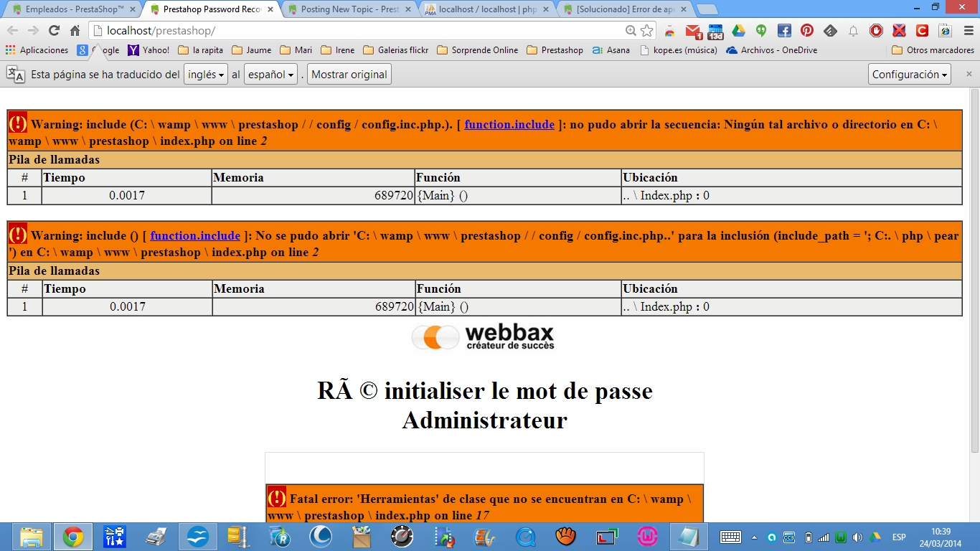
Task: Open the Winamp baseball glove taskbar icon
Action: [567, 537]
